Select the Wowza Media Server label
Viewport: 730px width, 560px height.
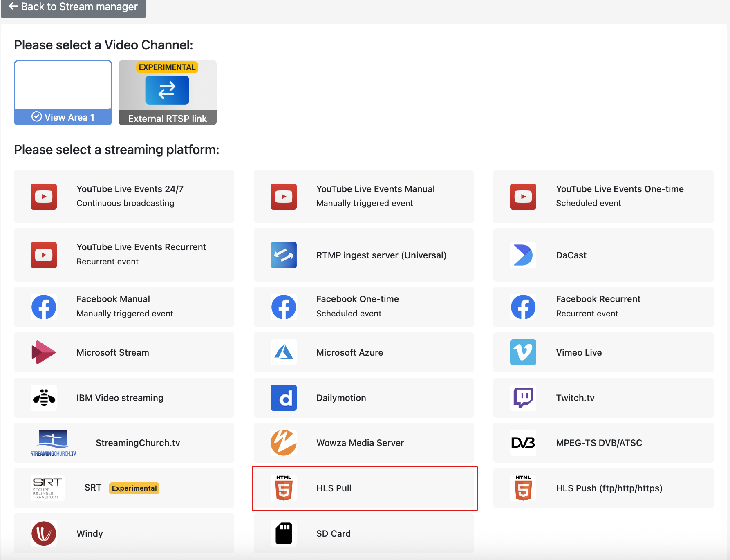[360, 443]
